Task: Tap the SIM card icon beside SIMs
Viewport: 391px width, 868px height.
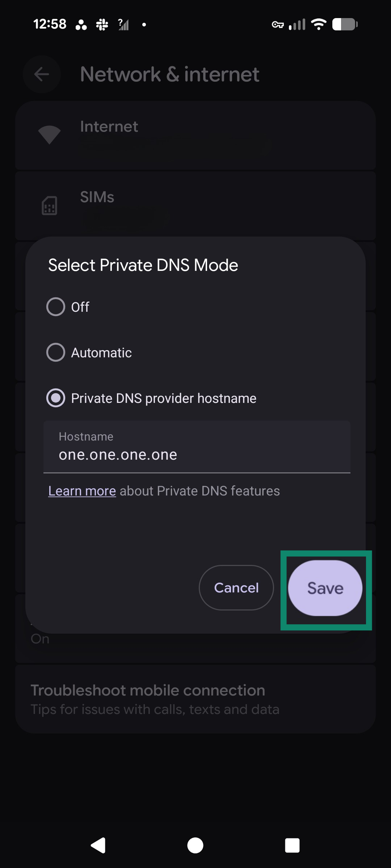Action: 49,205
